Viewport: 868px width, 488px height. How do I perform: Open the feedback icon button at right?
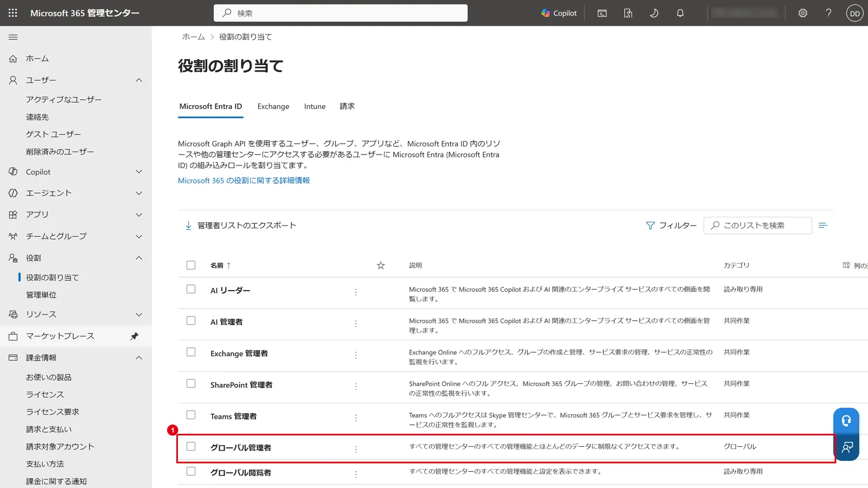point(847,447)
